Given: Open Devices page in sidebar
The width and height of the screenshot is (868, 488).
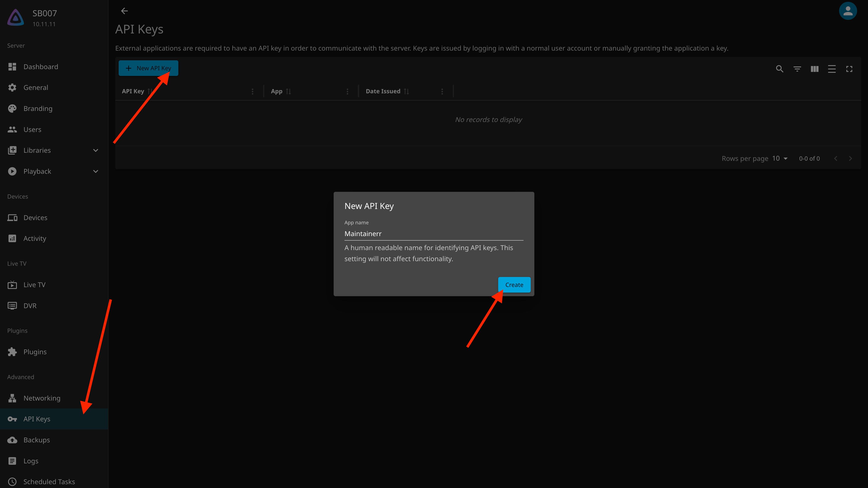Looking at the screenshot, I should coord(54,218).
